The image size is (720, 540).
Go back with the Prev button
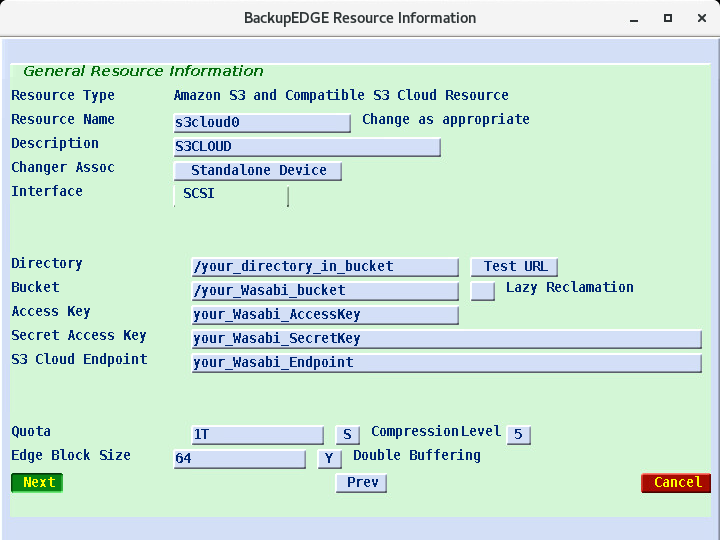pos(361,483)
